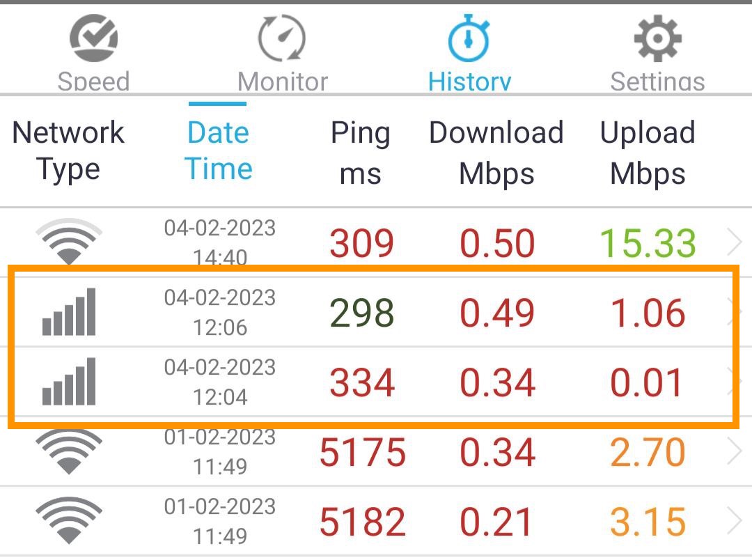This screenshot has height=560, width=752.
Task: Select the 334 ping result entry
Action: [x=362, y=382]
